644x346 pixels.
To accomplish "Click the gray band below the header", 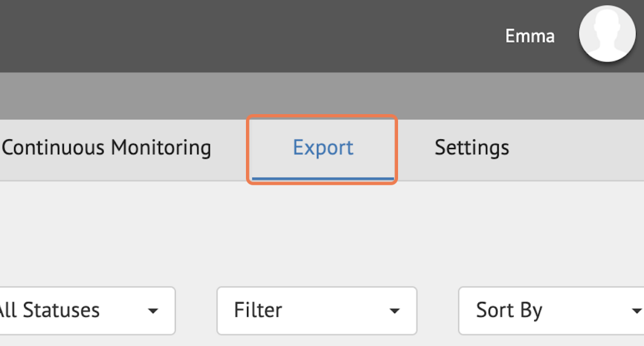I will coord(307,96).
